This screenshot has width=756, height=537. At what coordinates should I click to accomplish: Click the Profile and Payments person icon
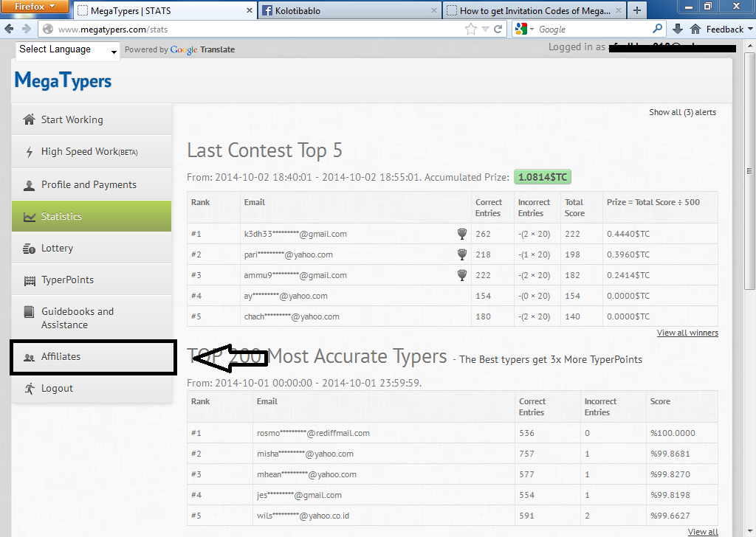click(x=29, y=185)
